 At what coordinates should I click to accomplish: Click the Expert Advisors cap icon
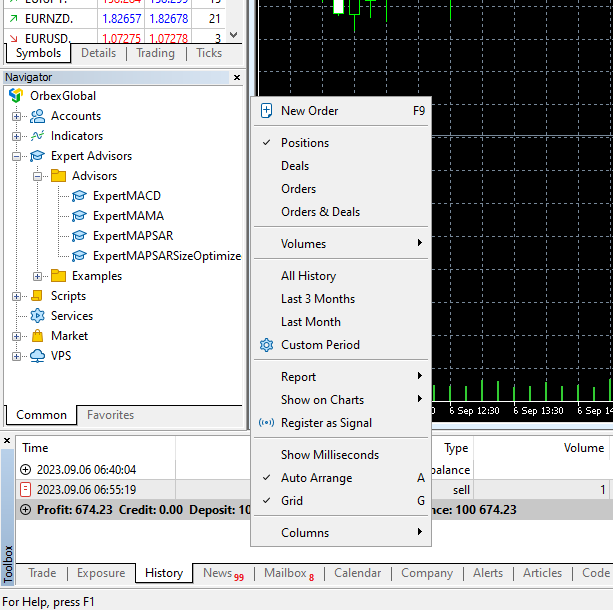click(38, 156)
